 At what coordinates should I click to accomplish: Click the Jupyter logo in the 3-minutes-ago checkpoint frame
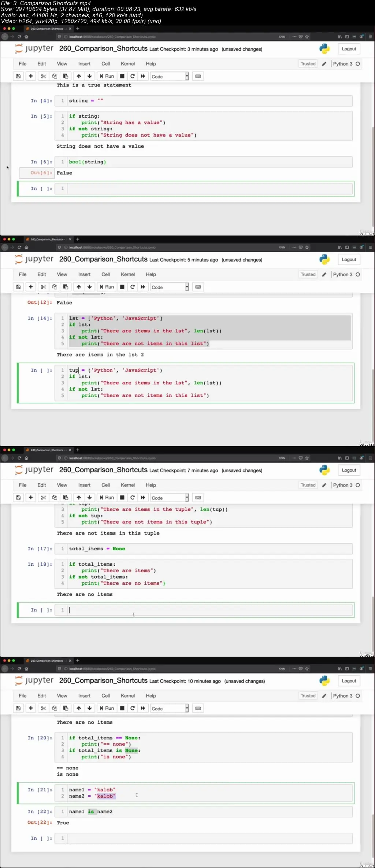[34, 48]
